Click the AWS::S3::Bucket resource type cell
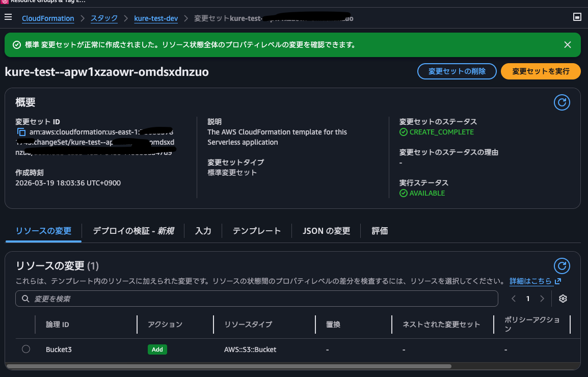The height and width of the screenshot is (377, 588). coord(250,349)
